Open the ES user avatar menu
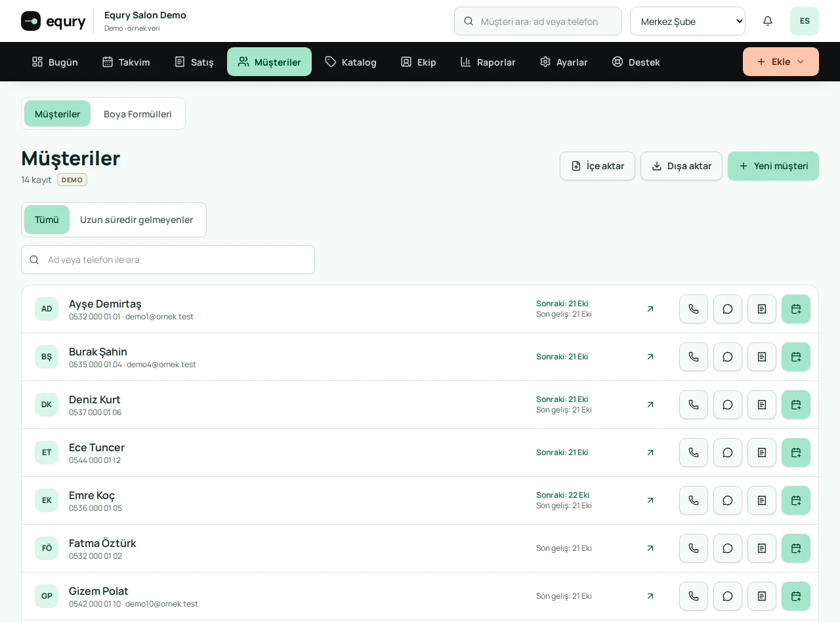 805,21
